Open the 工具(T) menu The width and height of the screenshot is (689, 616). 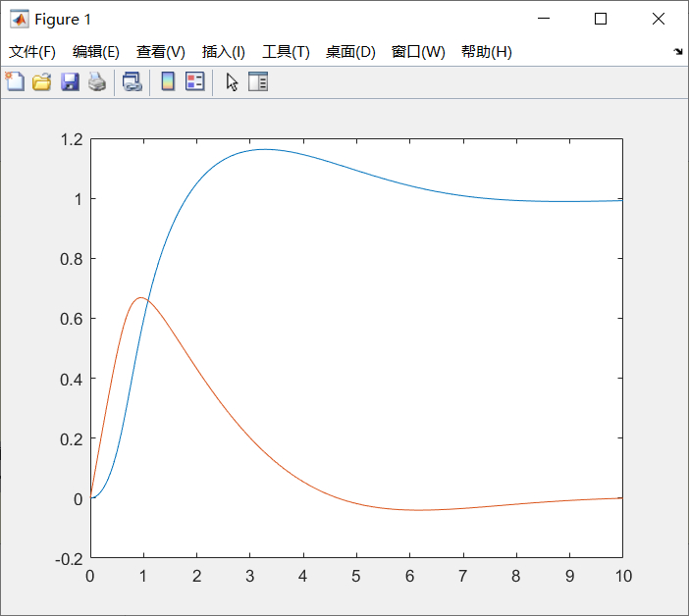(286, 52)
